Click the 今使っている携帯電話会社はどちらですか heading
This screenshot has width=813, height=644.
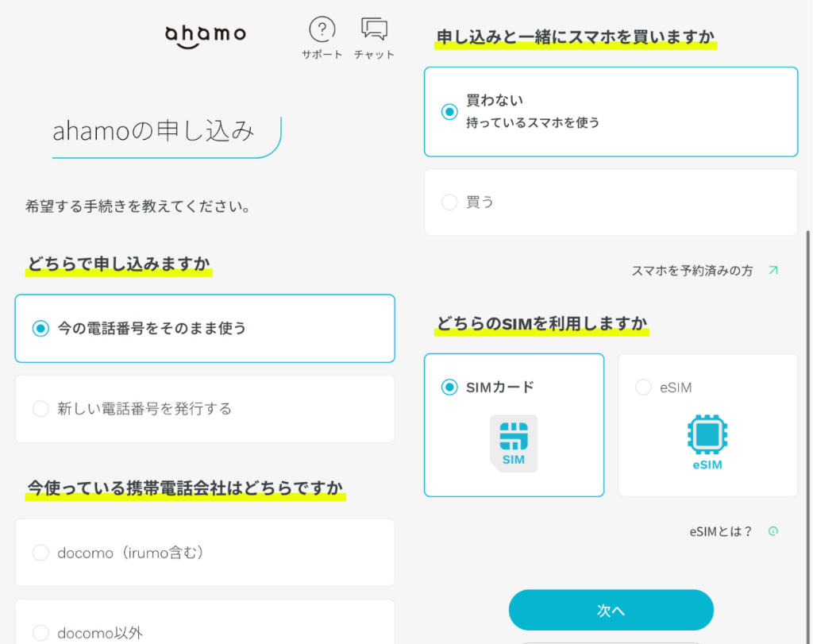185,488
